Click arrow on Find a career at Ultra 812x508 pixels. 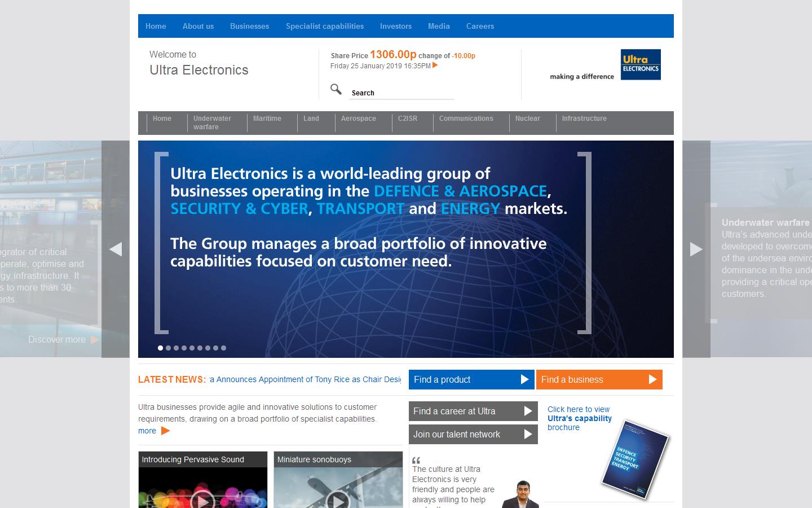[x=528, y=411]
